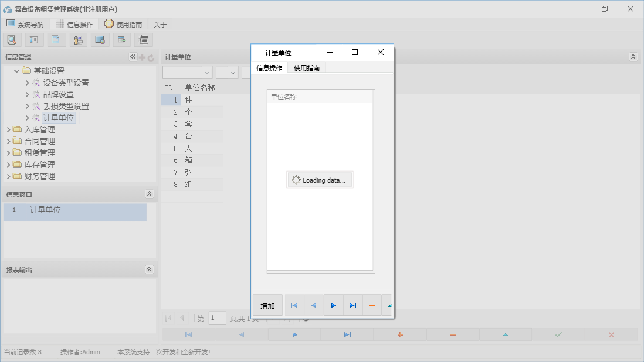Jump to last record in the dialog

352,305
